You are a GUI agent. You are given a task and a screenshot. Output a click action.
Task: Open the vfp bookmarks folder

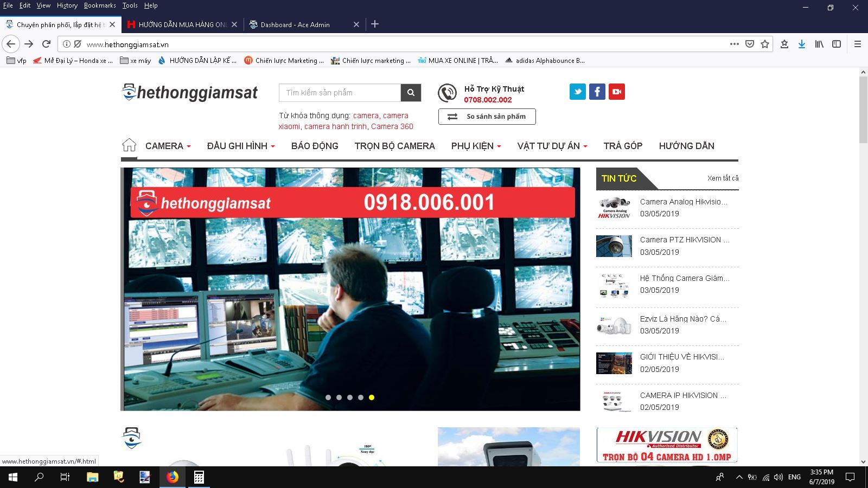(x=16, y=61)
